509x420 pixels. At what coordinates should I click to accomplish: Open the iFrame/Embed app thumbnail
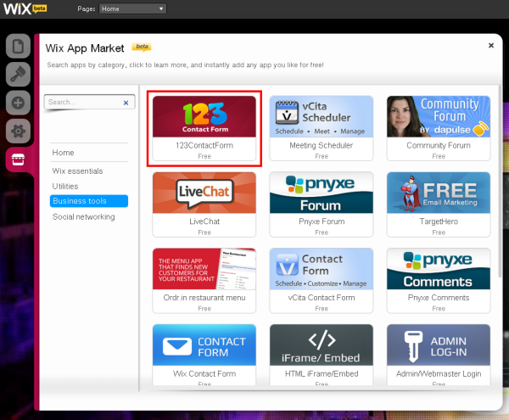point(322,345)
